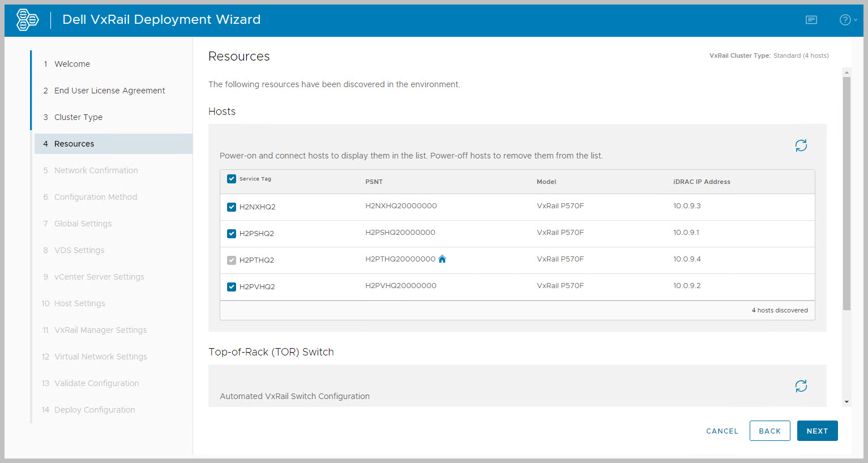Click the scrollbar down arrow
868x463 pixels.
coord(846,402)
